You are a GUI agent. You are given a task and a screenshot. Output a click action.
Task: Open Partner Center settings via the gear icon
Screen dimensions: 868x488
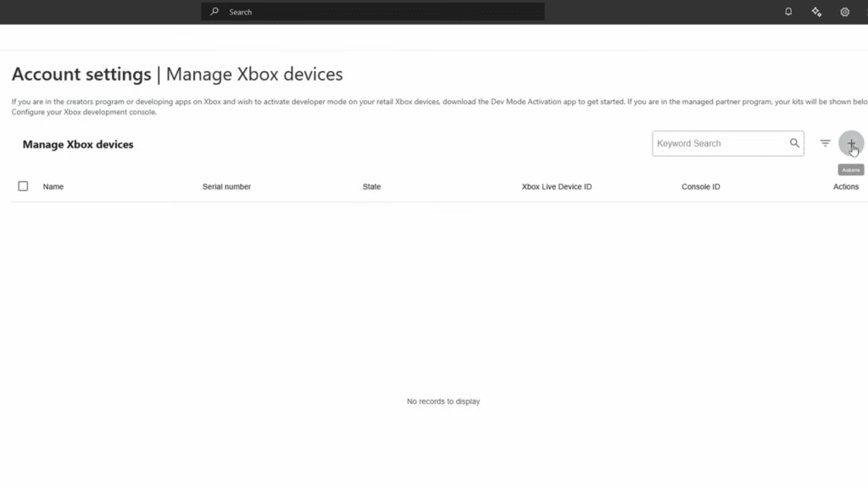pos(843,12)
